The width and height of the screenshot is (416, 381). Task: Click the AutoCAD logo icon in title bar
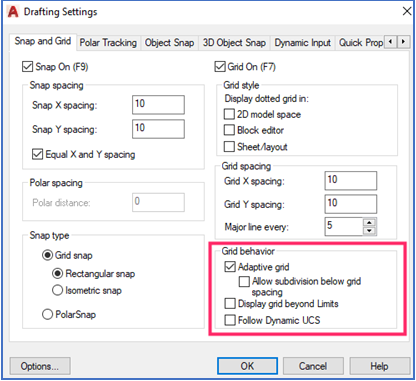pos(13,12)
